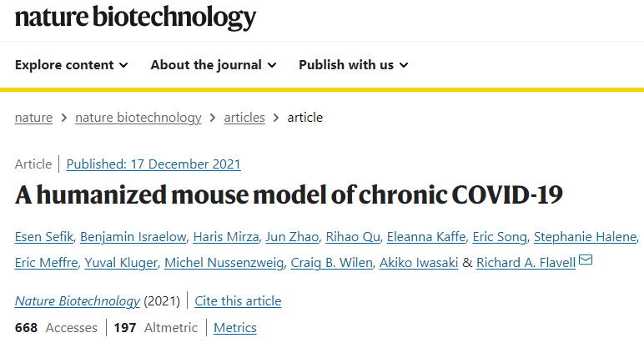Screen dimensions: 644x348
Task: Open the About the journal menu
Action: [214, 65]
